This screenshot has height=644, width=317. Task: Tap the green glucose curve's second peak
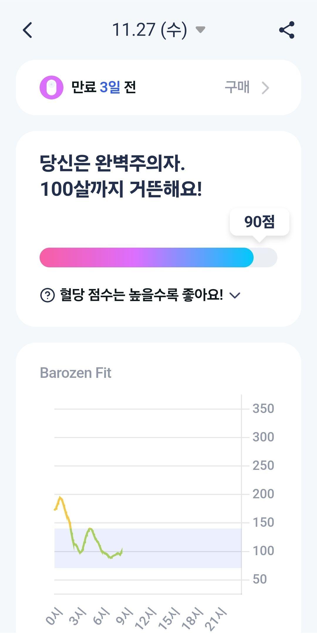click(x=90, y=529)
